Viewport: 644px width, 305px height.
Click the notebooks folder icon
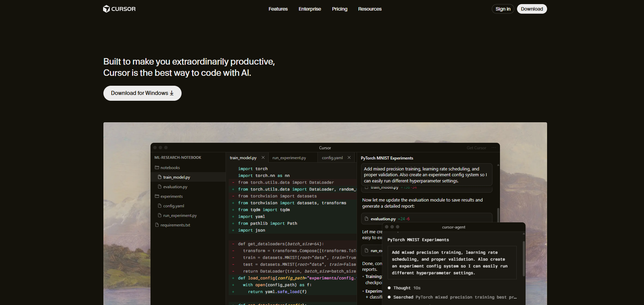pos(157,167)
